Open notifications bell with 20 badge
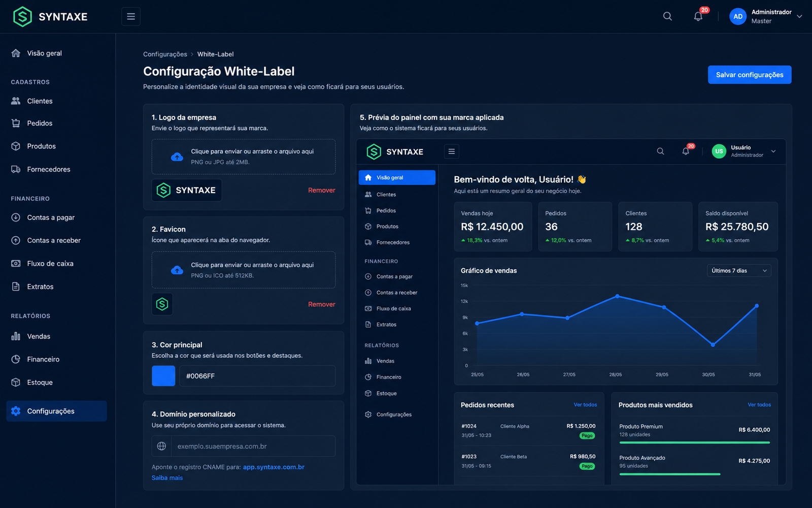Image resolution: width=812 pixels, height=508 pixels. tap(699, 16)
